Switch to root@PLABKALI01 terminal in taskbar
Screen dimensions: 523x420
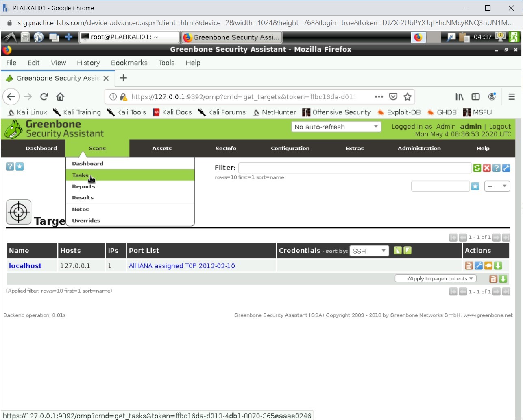[129, 37]
